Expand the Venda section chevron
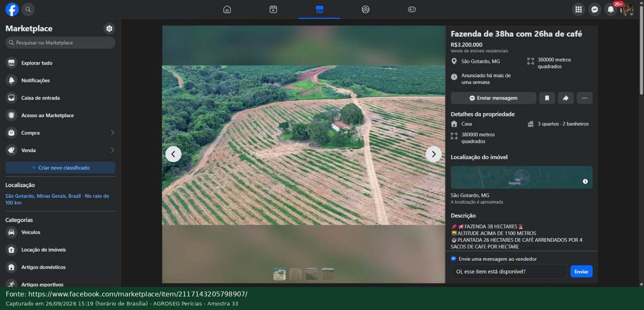The height and width of the screenshot is (310, 644). [x=112, y=150]
